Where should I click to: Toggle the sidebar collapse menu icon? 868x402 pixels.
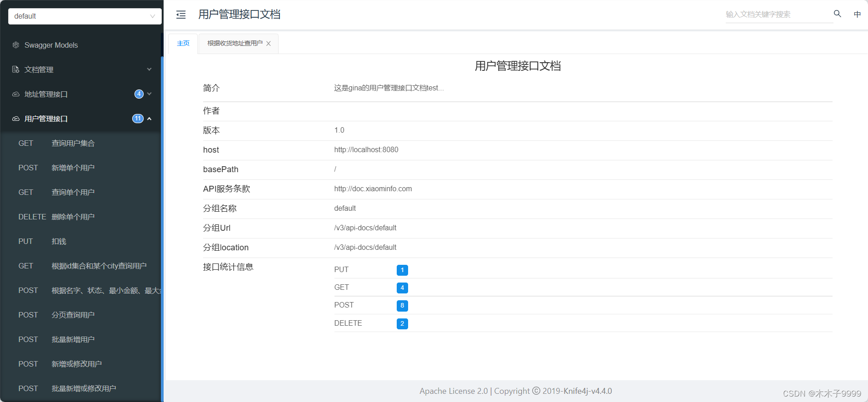click(181, 15)
